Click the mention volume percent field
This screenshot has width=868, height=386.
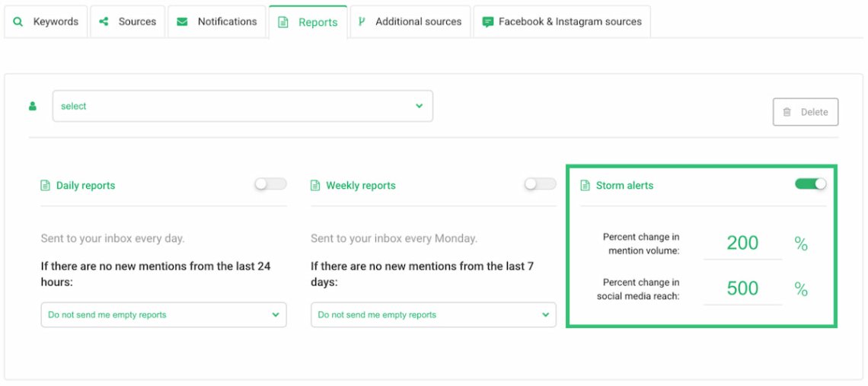coord(742,243)
